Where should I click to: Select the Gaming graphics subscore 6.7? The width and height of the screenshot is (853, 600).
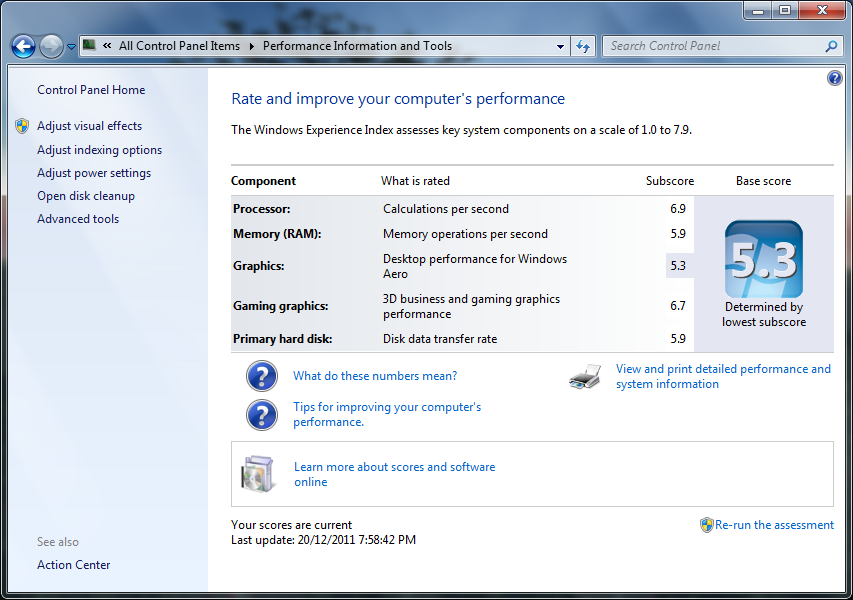[x=678, y=306]
